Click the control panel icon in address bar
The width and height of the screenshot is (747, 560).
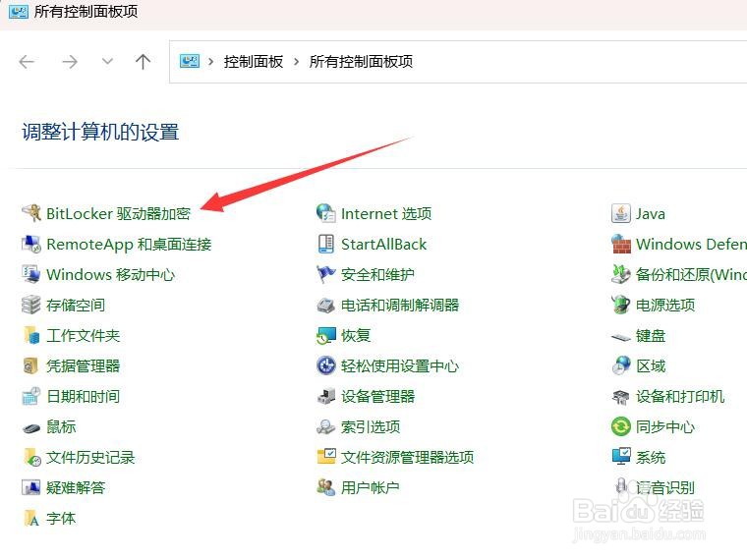coord(190,62)
